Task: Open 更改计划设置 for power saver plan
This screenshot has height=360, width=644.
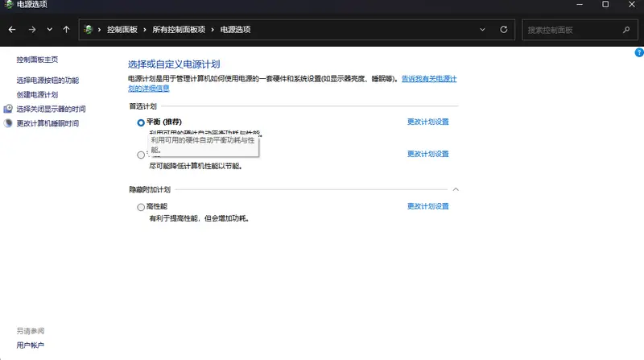Action: click(427, 154)
